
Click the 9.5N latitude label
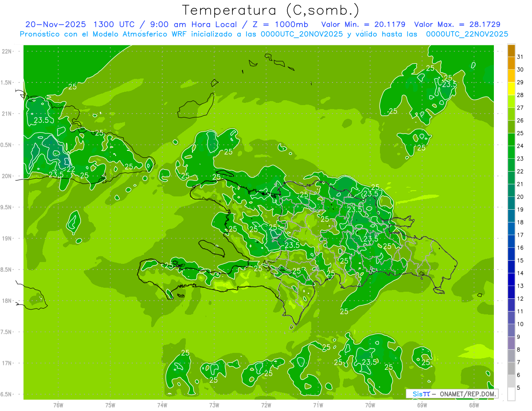click(6, 207)
